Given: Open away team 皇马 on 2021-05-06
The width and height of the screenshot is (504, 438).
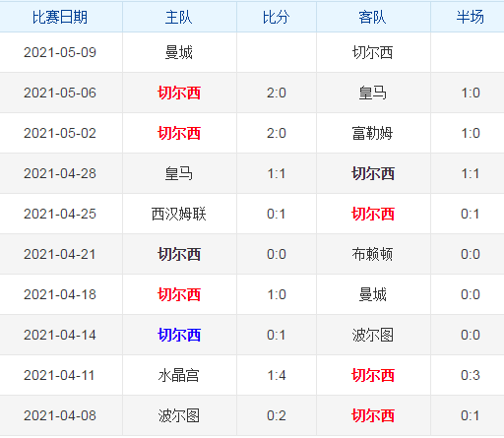Looking at the screenshot, I should tap(373, 93).
